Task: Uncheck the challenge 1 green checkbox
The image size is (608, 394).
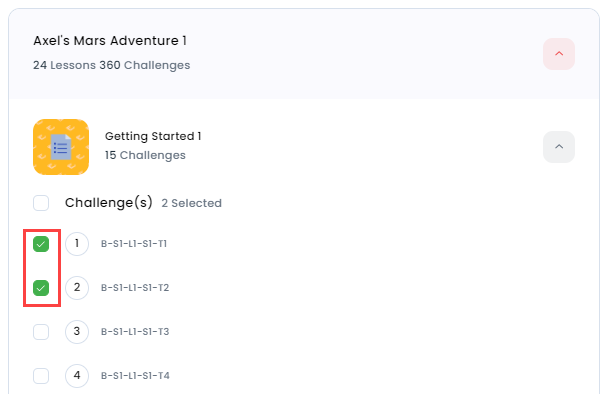Action: click(41, 244)
